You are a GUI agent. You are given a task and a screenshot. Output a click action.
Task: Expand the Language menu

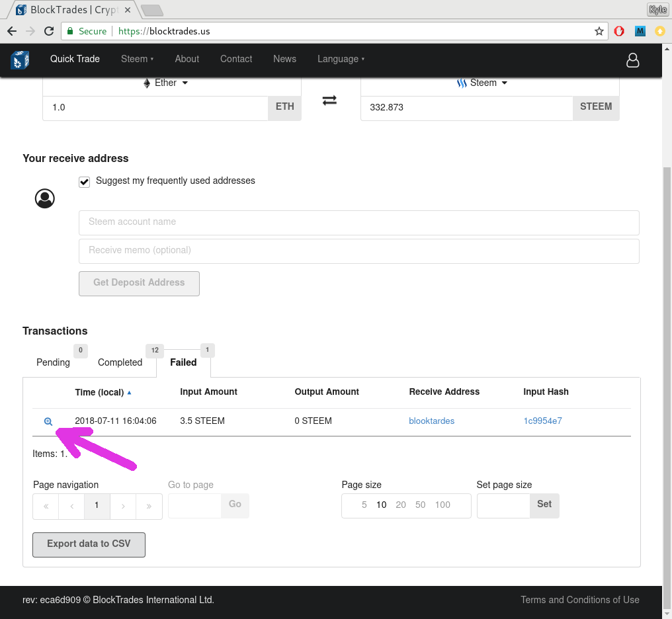[x=341, y=59]
